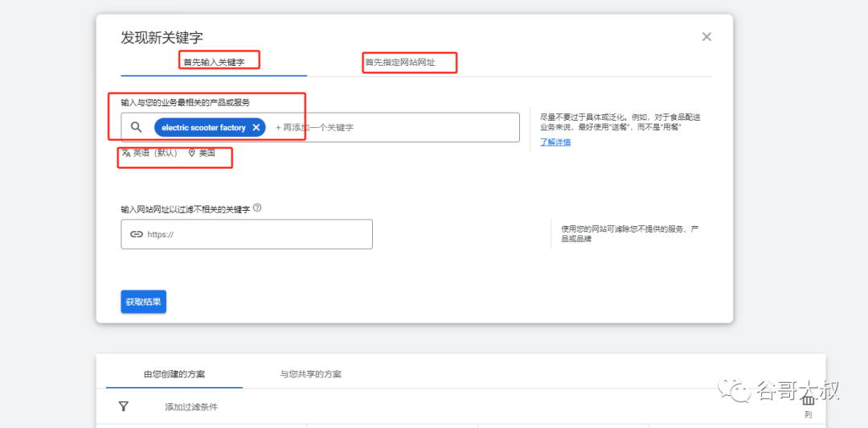Open the 与您共享的方案 tab
This screenshot has height=428, width=868.
coord(310,374)
